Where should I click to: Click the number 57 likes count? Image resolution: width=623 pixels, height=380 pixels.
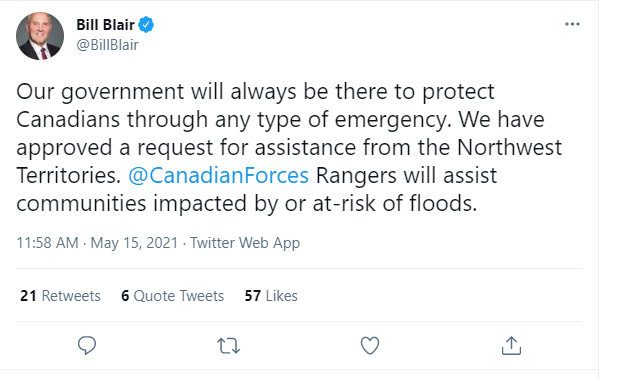tap(253, 296)
